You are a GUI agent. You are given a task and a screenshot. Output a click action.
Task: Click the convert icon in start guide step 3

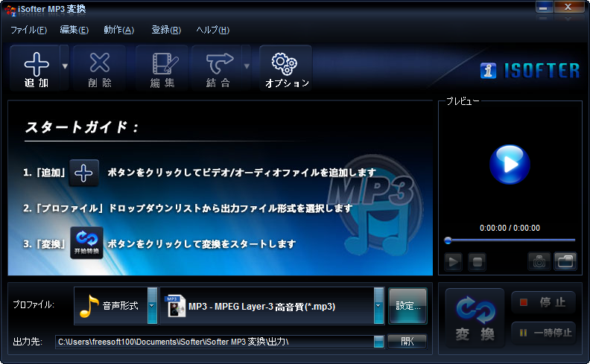pos(86,243)
